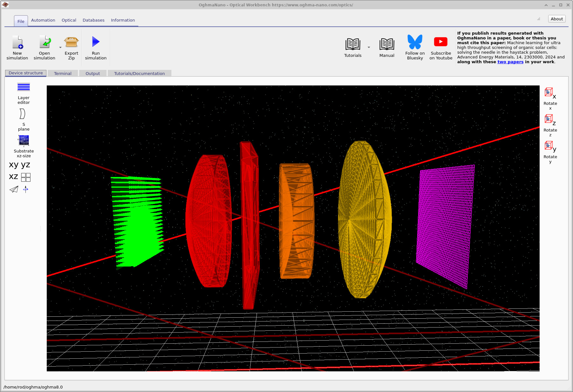Toggle the four-pane split view
The image size is (573, 392).
click(26, 177)
